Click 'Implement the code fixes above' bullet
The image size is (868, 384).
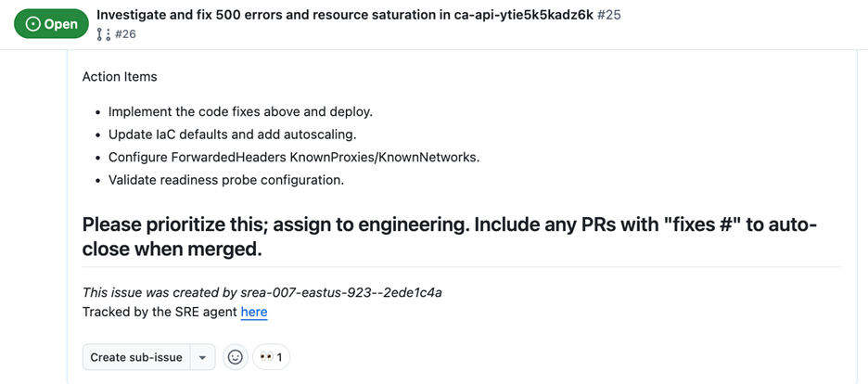[240, 111]
